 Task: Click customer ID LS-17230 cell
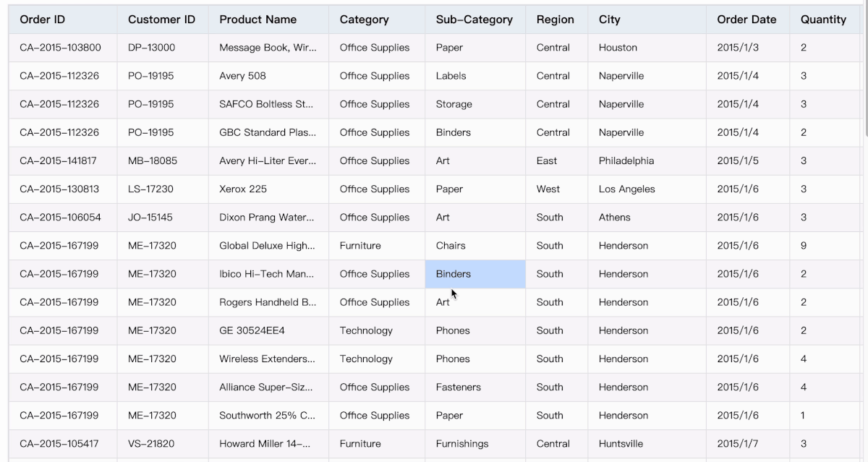pyautogui.click(x=150, y=189)
